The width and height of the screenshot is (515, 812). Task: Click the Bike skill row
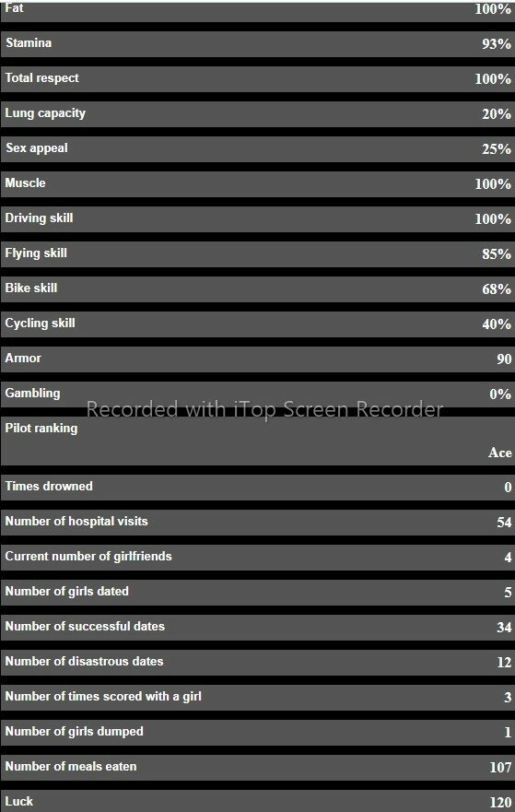pyautogui.click(x=257, y=289)
